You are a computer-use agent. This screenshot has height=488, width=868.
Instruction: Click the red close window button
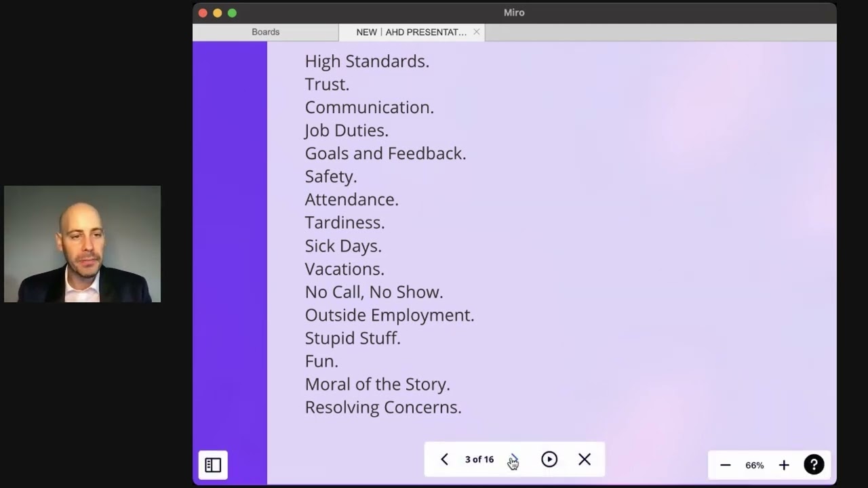(x=203, y=13)
